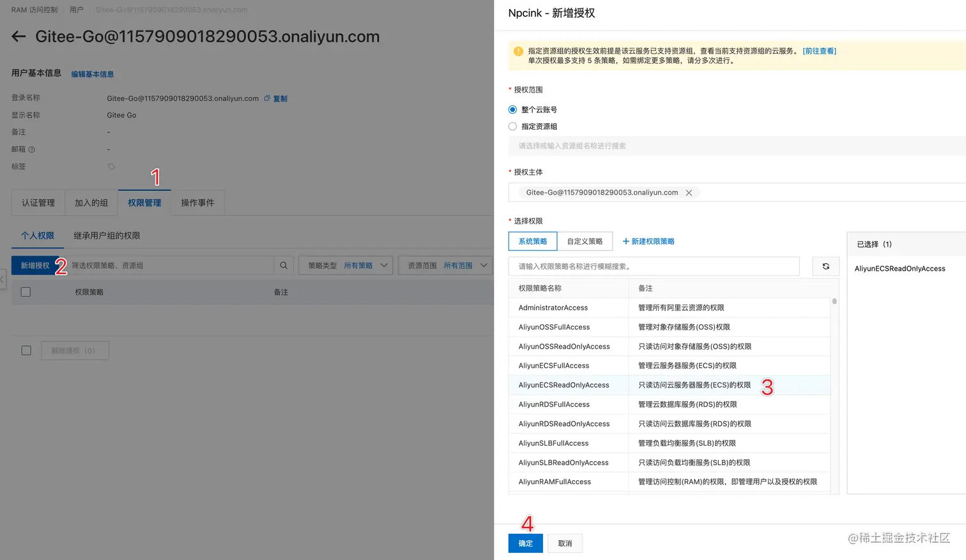Click the 新建权限策略 link
Image resolution: width=966 pixels, height=560 pixels.
click(653, 241)
